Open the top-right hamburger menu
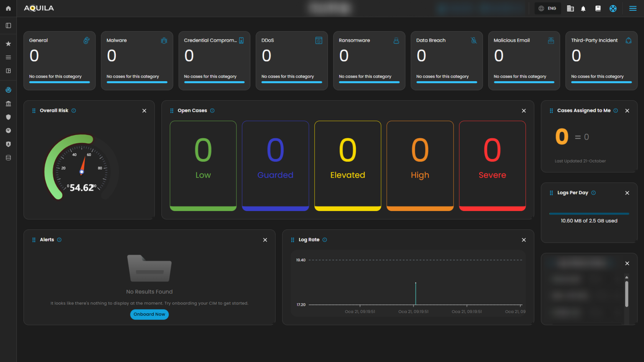The height and width of the screenshot is (362, 644). coord(632,8)
